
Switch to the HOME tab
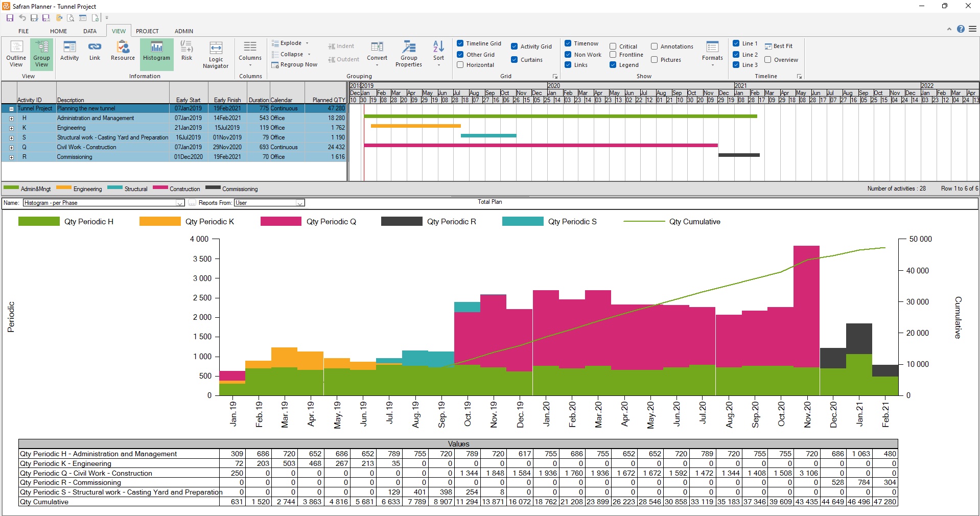58,31
